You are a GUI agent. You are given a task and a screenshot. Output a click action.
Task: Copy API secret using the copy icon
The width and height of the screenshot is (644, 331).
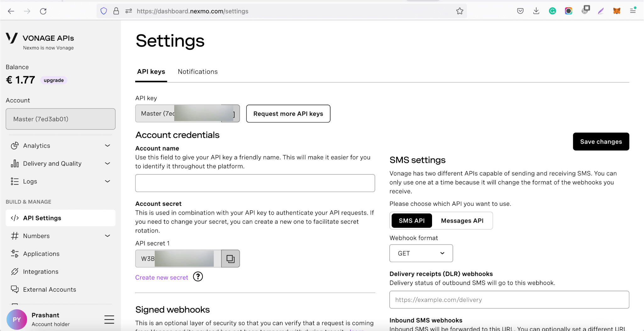click(230, 258)
